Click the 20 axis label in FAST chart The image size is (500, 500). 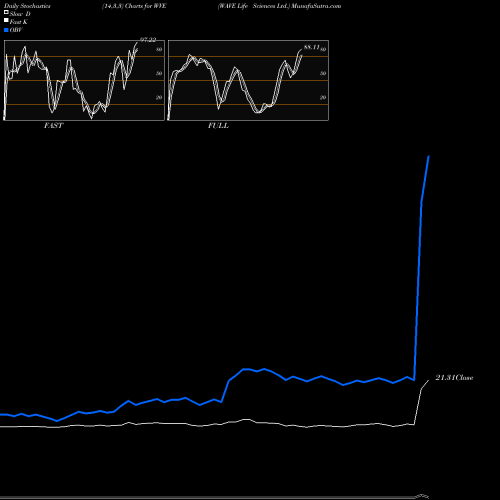click(159, 97)
